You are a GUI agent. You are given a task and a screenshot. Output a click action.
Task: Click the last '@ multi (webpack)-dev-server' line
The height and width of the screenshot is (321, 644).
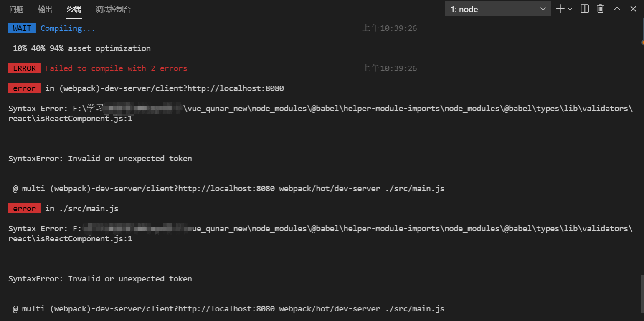pos(228,309)
